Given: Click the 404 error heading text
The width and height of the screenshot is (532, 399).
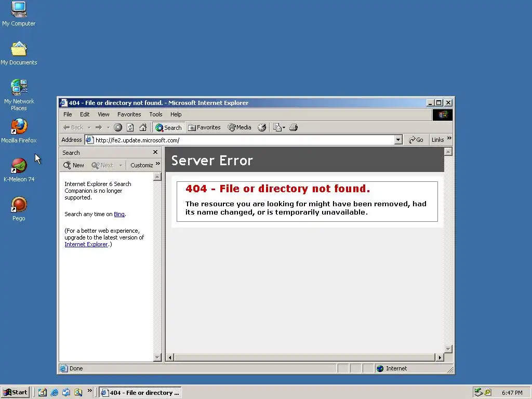Looking at the screenshot, I should pos(277,188).
